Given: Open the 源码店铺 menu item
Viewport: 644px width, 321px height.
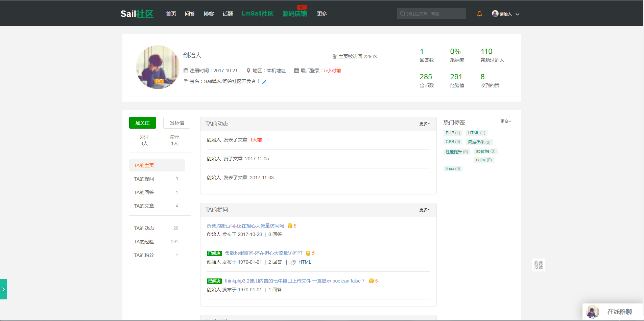Looking at the screenshot, I should point(295,14).
